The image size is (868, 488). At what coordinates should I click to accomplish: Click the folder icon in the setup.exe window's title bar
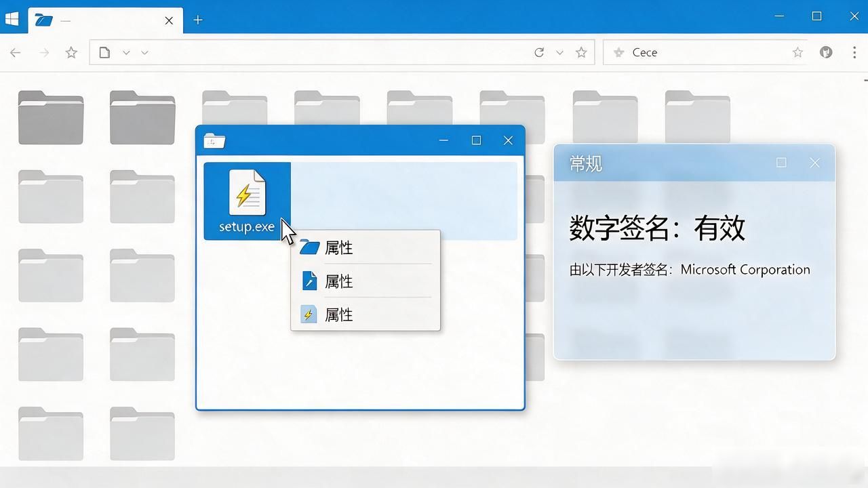(x=214, y=140)
